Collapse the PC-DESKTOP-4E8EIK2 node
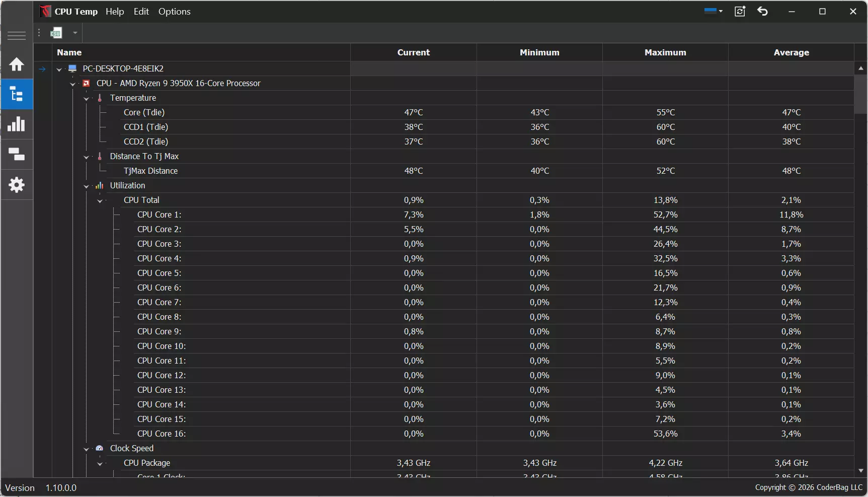The height and width of the screenshot is (497, 868). coord(59,69)
